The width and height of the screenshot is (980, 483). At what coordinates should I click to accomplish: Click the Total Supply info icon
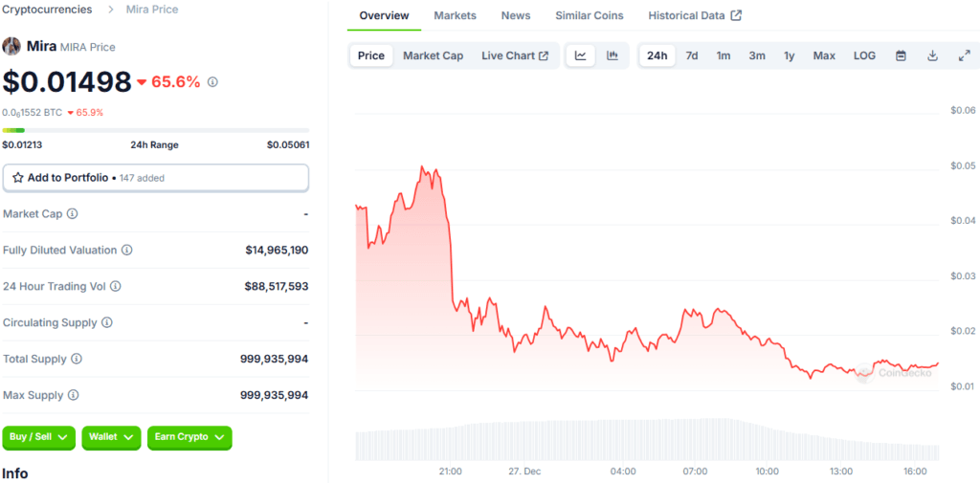77,359
